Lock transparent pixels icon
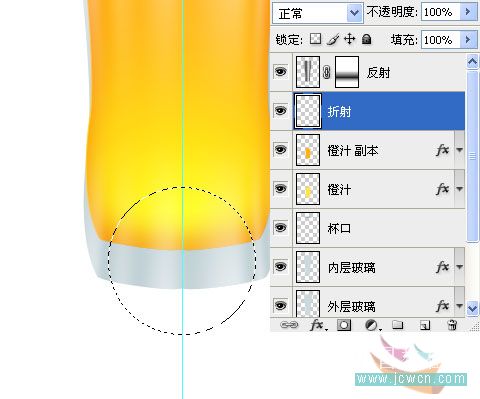This screenshot has width=480, height=399. [x=315, y=39]
